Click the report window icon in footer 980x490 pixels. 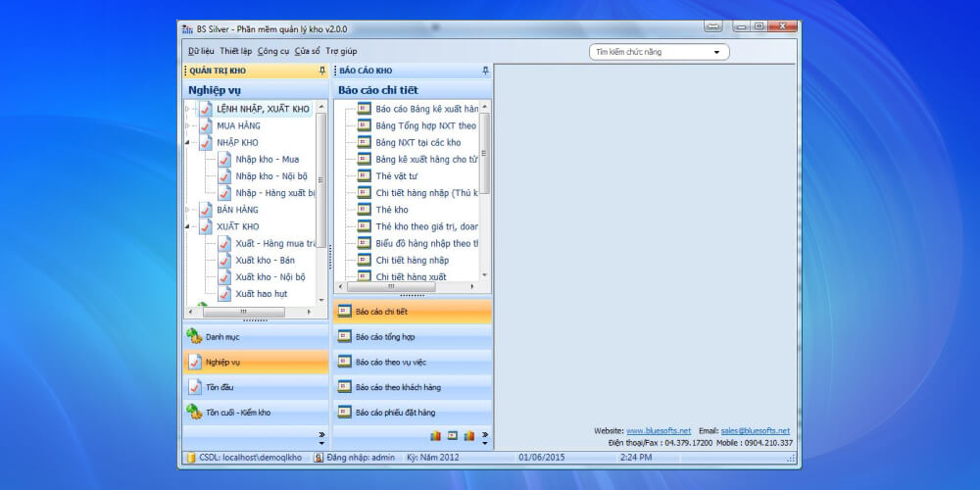[x=453, y=436]
